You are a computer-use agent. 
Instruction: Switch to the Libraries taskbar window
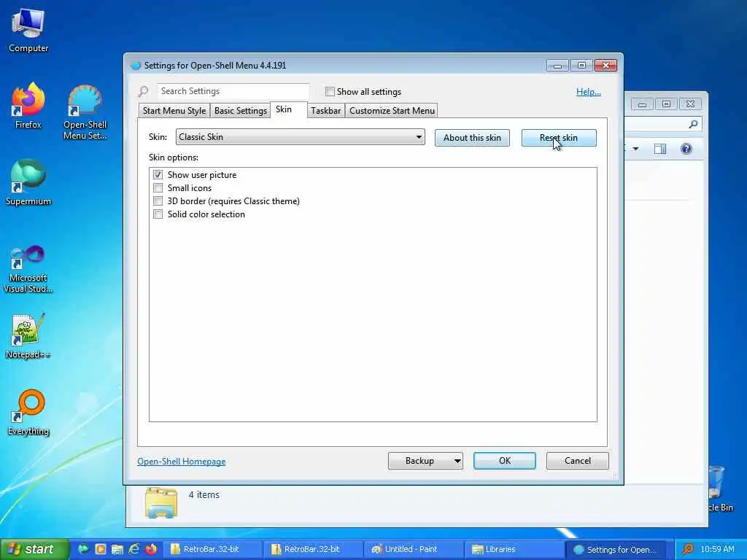point(514,549)
